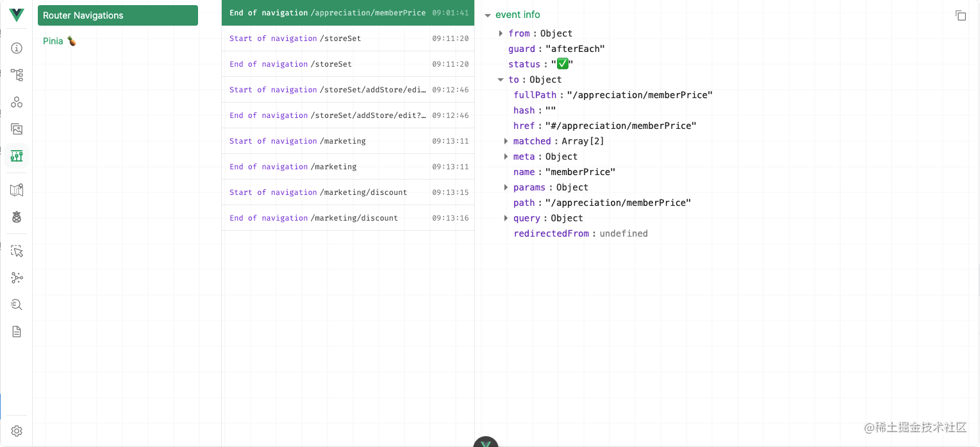
Task: Open the module Graph panel
Action: [x=17, y=278]
